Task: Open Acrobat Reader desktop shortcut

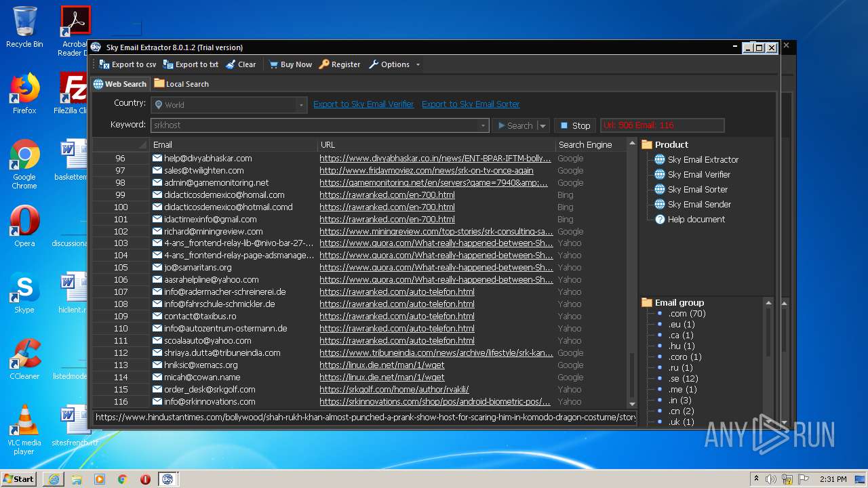Action: click(x=75, y=30)
